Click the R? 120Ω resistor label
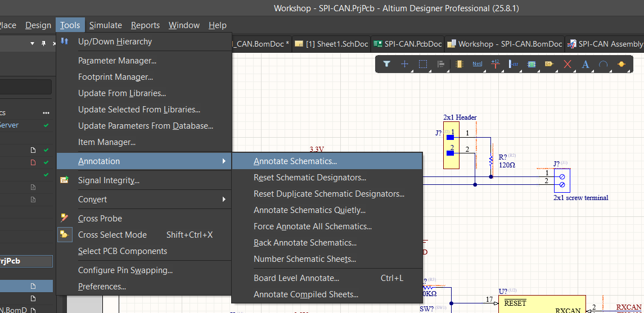The width and height of the screenshot is (644, 313). (507, 161)
